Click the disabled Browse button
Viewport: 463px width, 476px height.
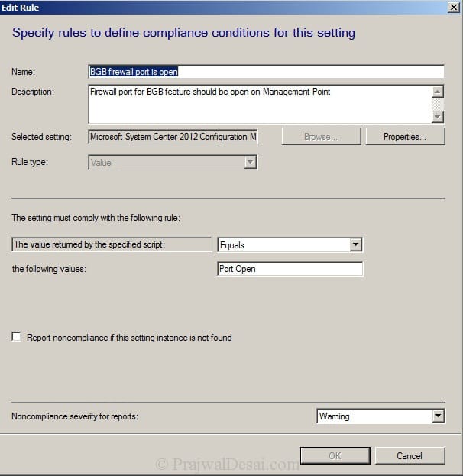point(321,137)
